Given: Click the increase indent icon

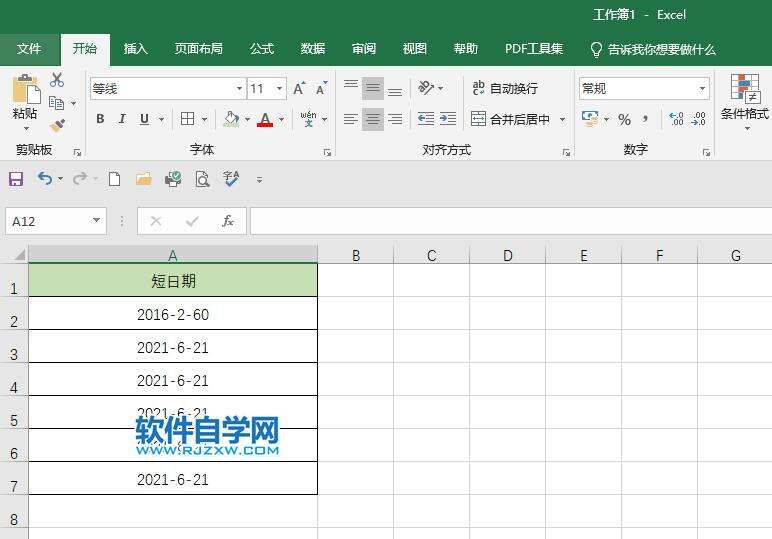Looking at the screenshot, I should coord(448,119).
